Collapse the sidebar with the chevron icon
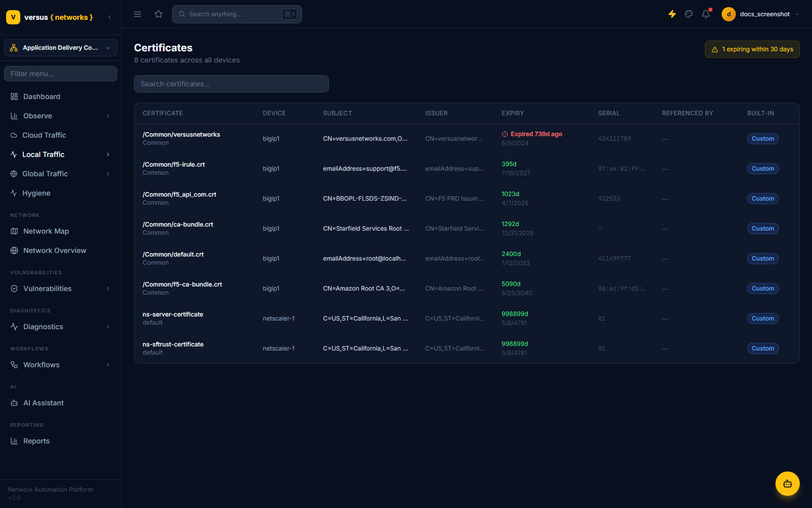This screenshot has height=508, width=812. tap(110, 17)
